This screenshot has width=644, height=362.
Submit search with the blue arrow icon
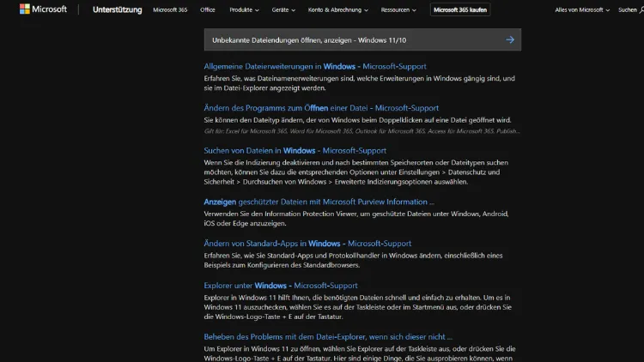[510, 39]
